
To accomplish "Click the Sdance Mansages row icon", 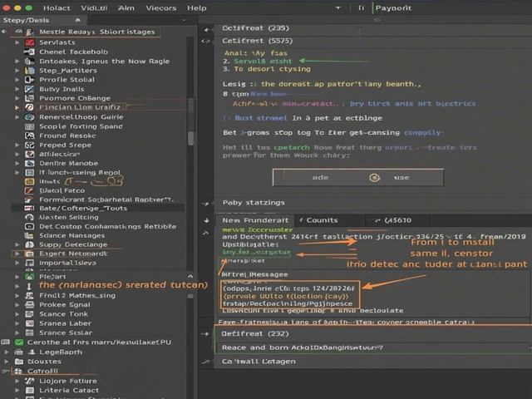I will 30,235.
